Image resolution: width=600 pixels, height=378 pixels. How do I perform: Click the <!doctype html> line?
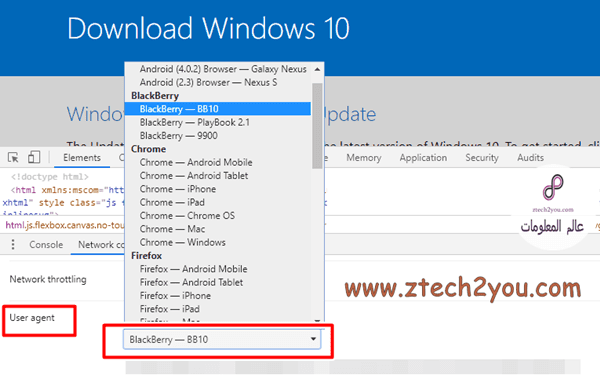click(50, 177)
